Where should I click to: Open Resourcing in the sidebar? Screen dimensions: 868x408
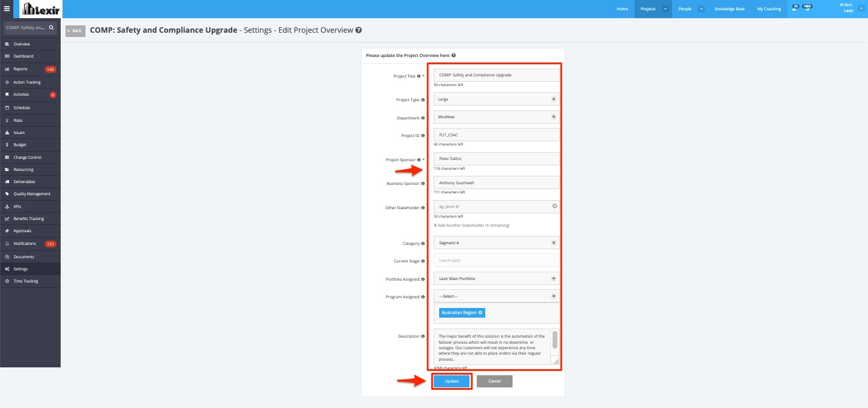[x=30, y=170]
